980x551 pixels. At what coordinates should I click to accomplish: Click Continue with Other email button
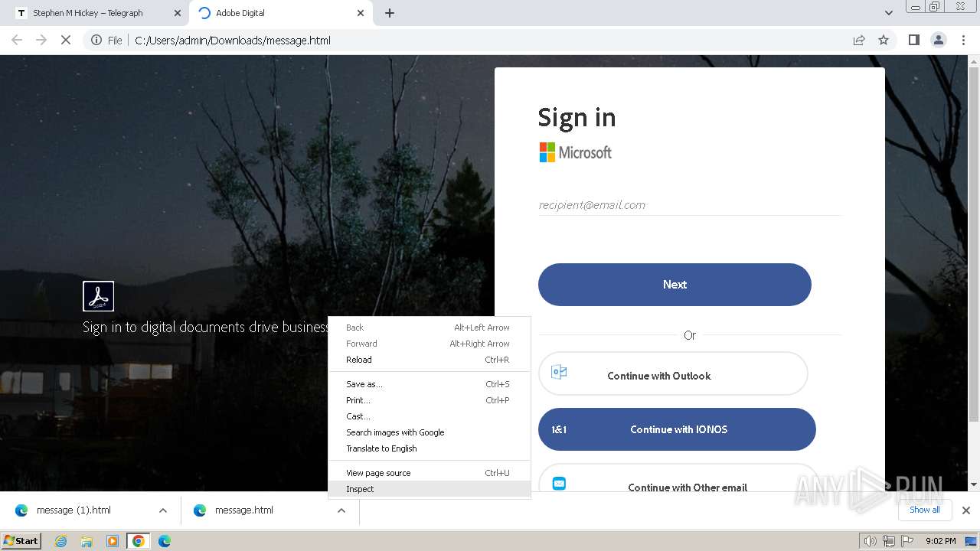[678, 478]
